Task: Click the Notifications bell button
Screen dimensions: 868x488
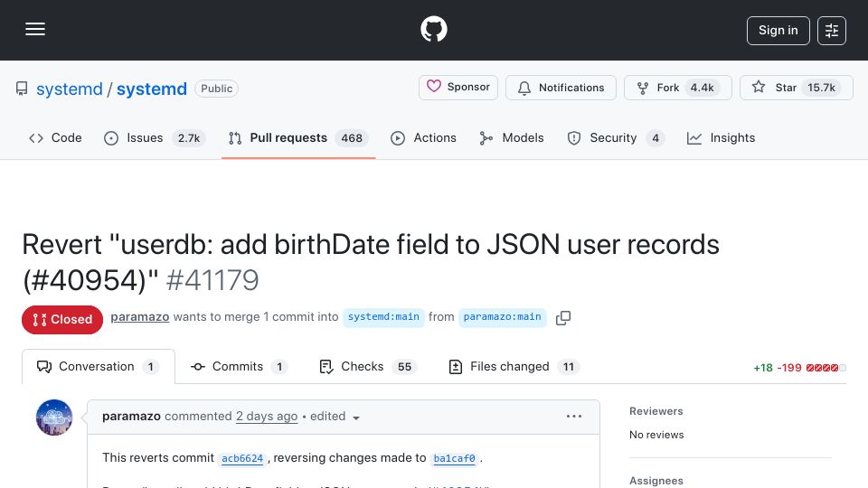Action: [561, 88]
